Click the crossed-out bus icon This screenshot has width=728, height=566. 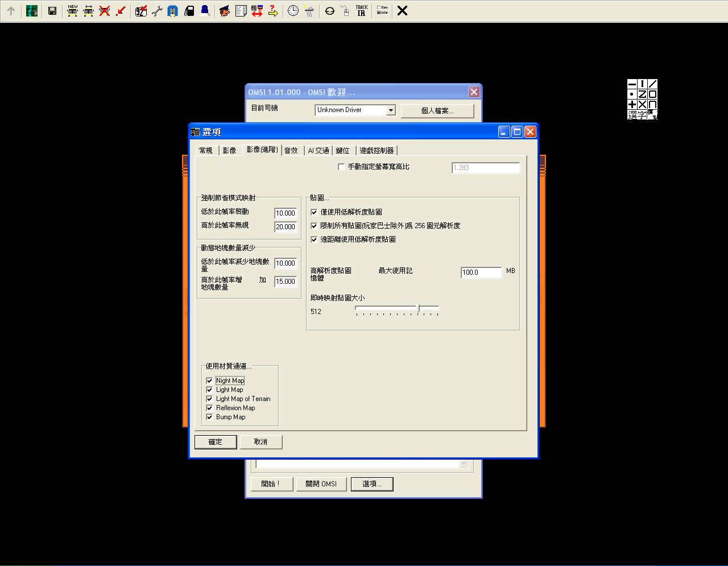tap(105, 11)
